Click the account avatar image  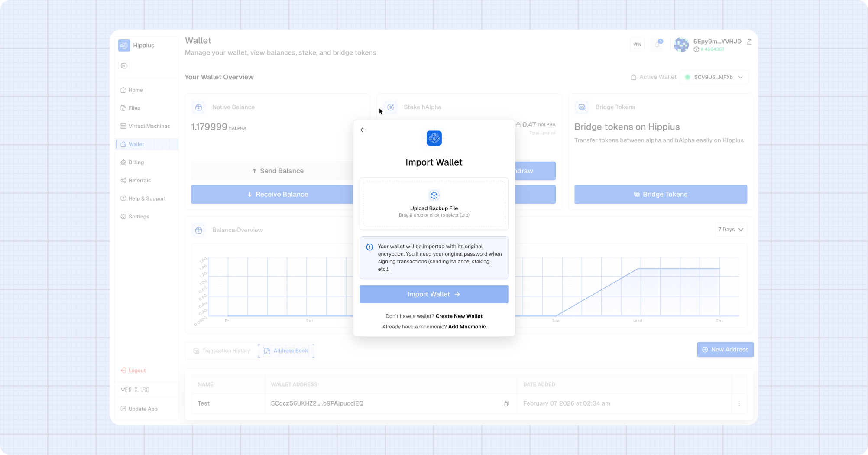pyautogui.click(x=681, y=45)
